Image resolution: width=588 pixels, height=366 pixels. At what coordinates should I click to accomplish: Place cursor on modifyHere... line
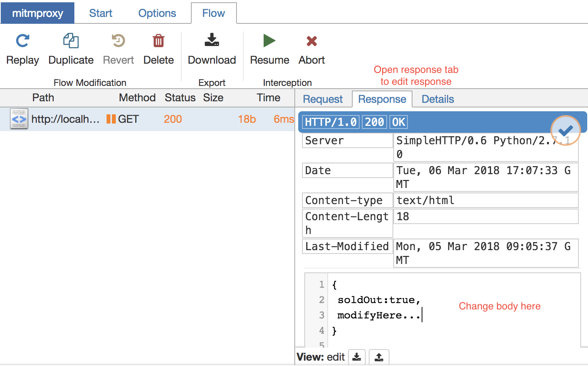(x=379, y=315)
